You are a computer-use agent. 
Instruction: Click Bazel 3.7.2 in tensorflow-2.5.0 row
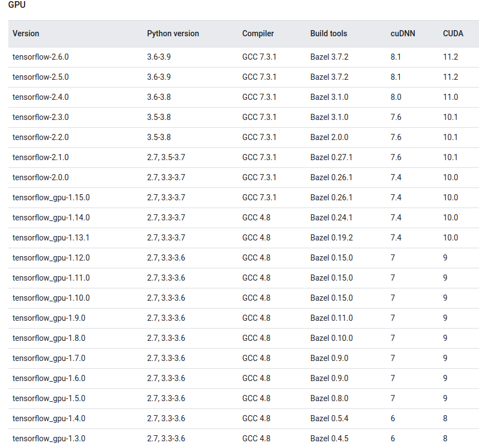[330, 77]
